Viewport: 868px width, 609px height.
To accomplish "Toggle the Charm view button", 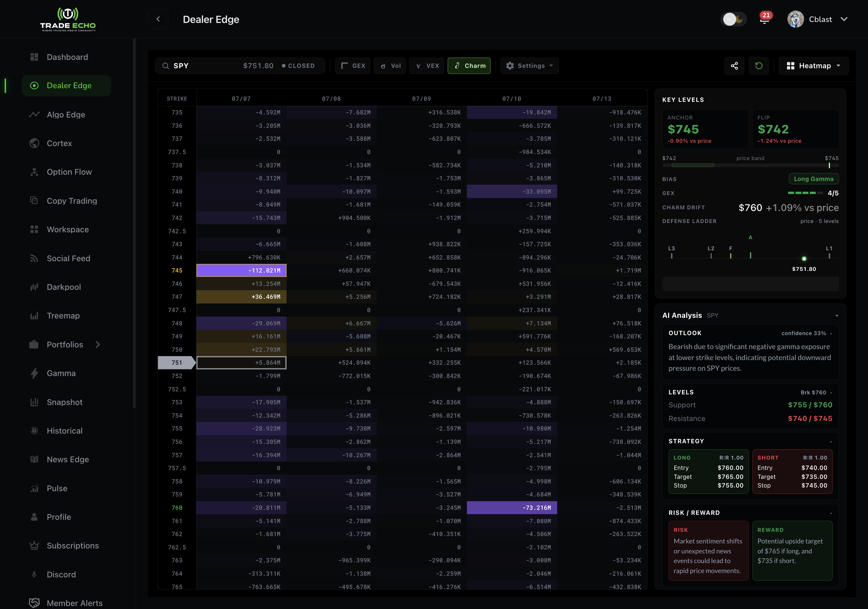I will [469, 66].
